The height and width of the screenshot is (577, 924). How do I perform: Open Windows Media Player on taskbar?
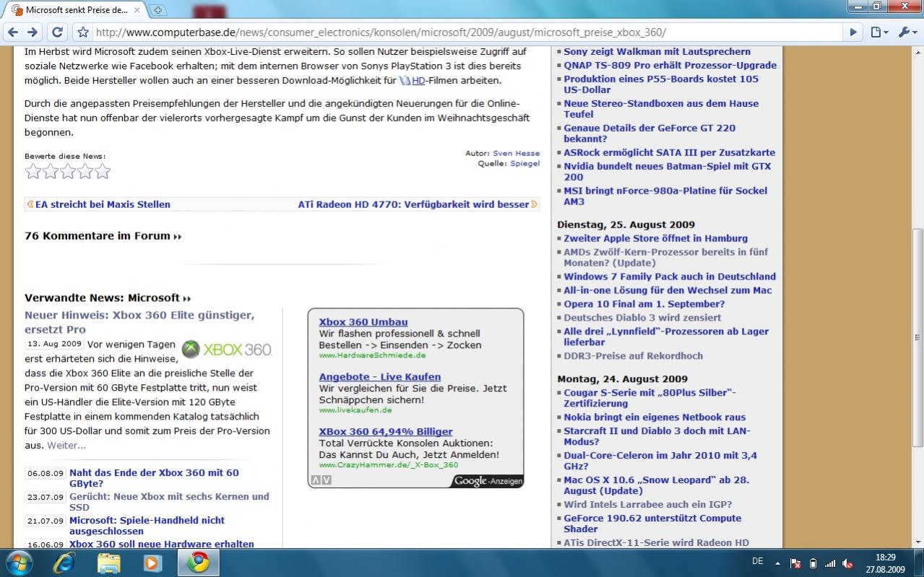point(152,563)
